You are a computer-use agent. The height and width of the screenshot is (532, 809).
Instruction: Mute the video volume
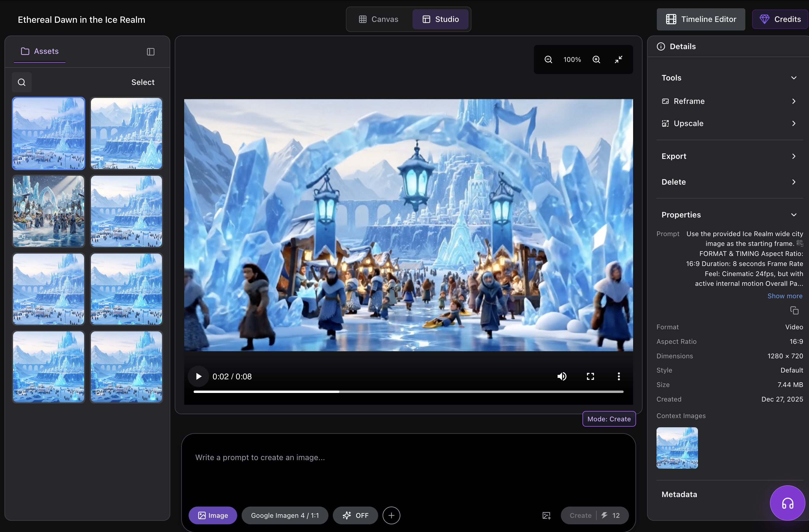point(562,376)
